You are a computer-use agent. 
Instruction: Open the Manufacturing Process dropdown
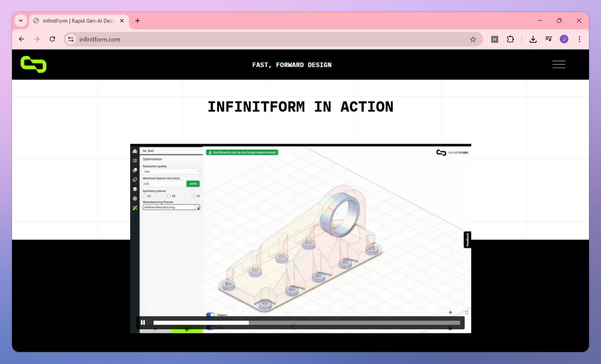(x=171, y=207)
